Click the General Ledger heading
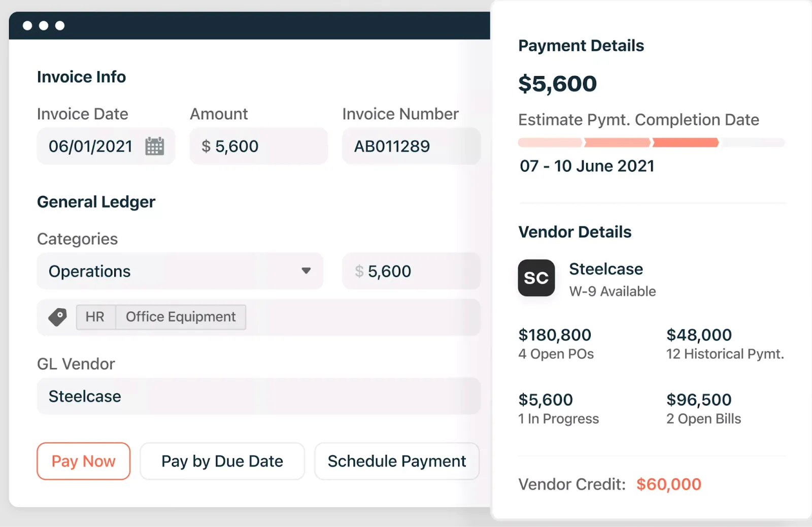Screen dimensions: 812x527 click(96, 202)
